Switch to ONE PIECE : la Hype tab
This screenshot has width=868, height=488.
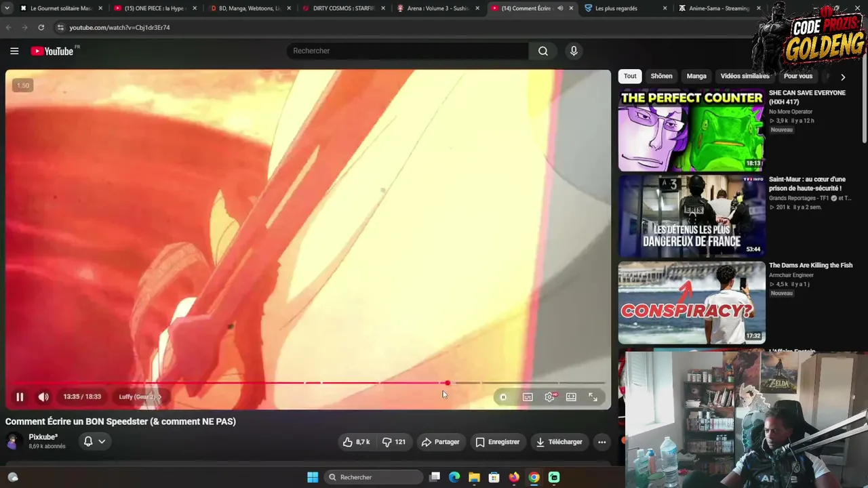[x=155, y=8]
